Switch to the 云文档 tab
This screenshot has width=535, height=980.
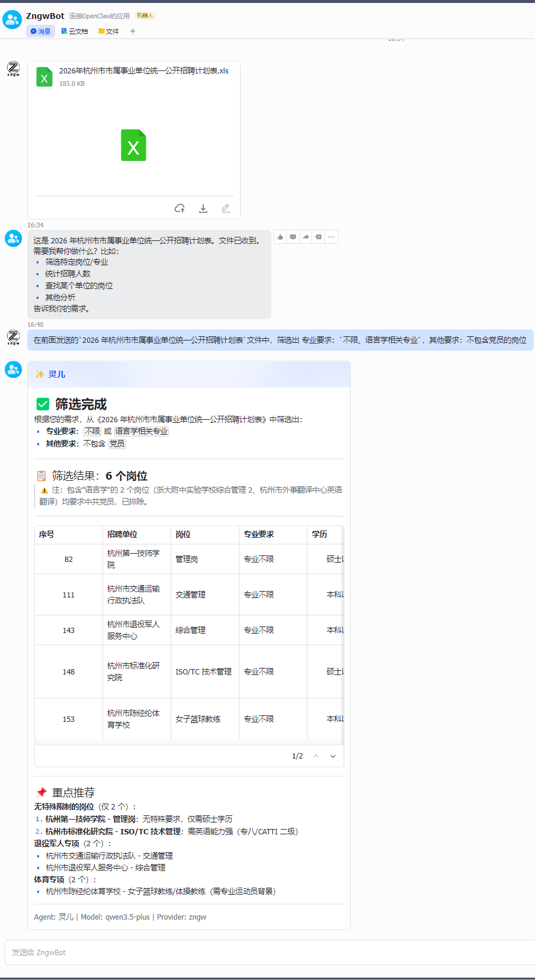pyautogui.click(x=75, y=31)
